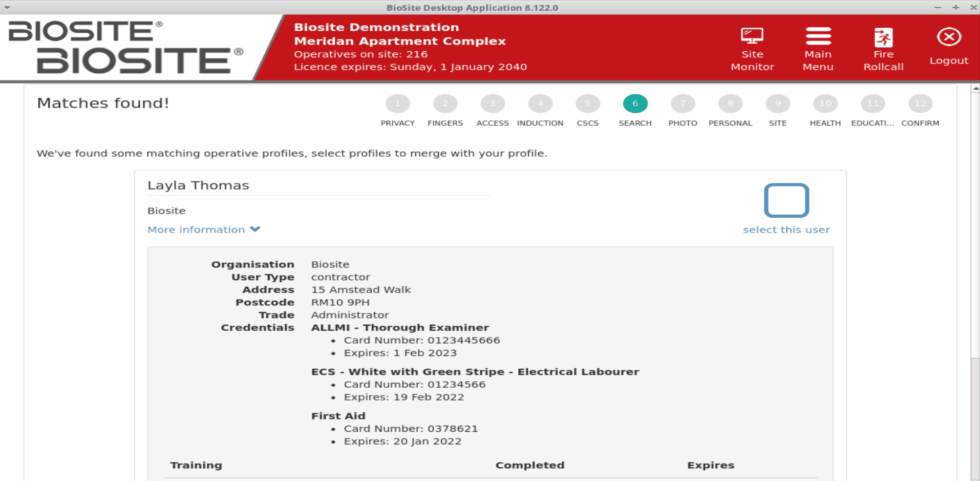Click card number 0378621
Viewport: 980px width, 481px height.
pyautogui.click(x=411, y=429)
